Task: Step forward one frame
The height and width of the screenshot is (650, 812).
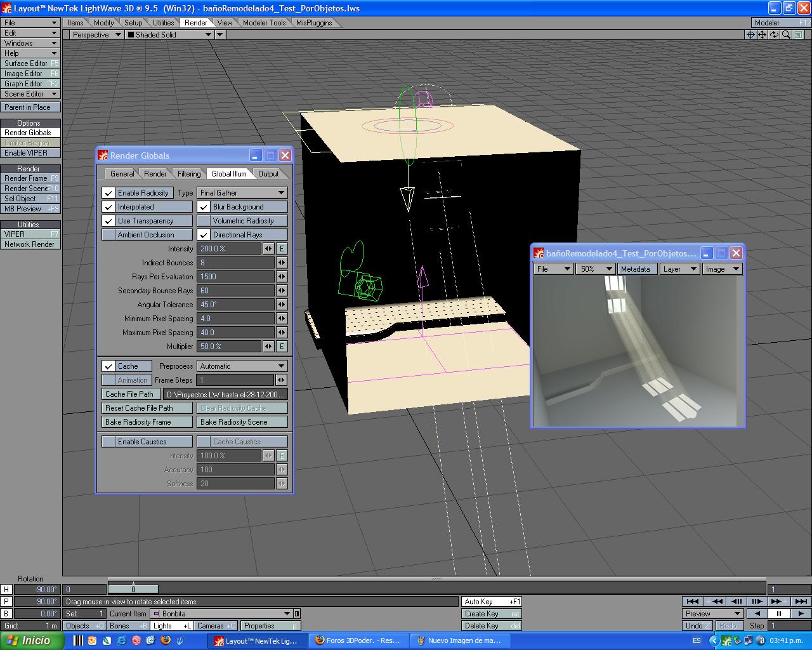Action: coord(757,601)
